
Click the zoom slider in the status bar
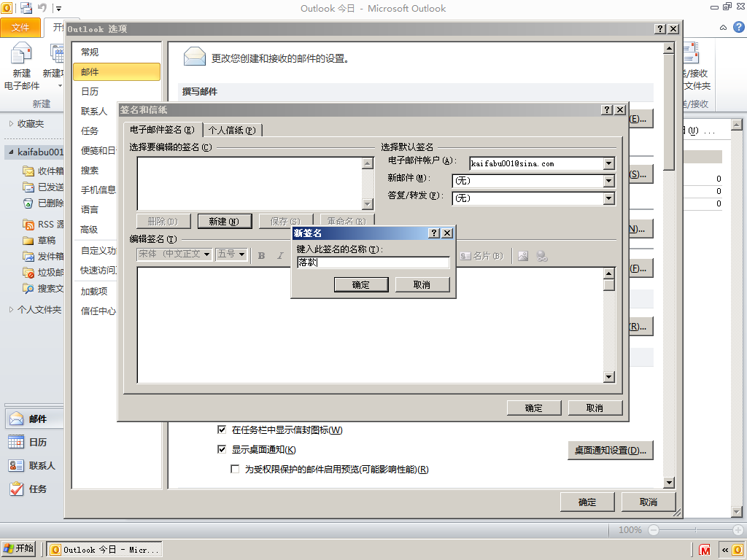tap(696, 530)
